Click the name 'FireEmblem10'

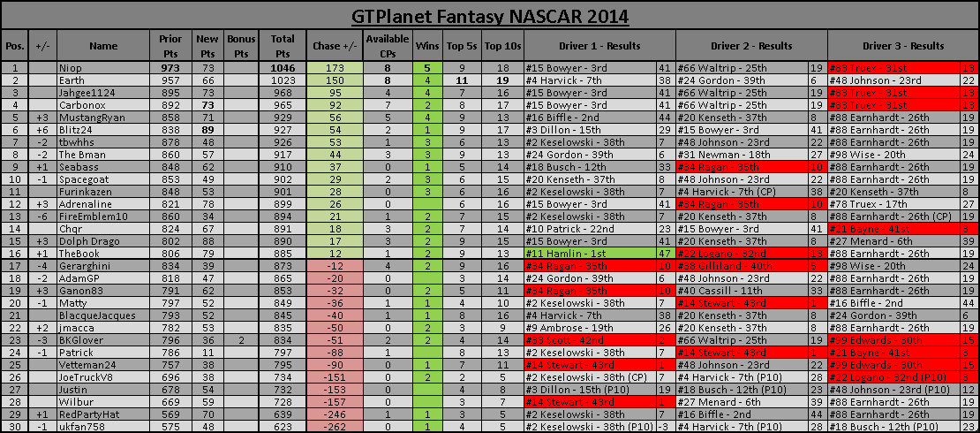[x=103, y=216]
